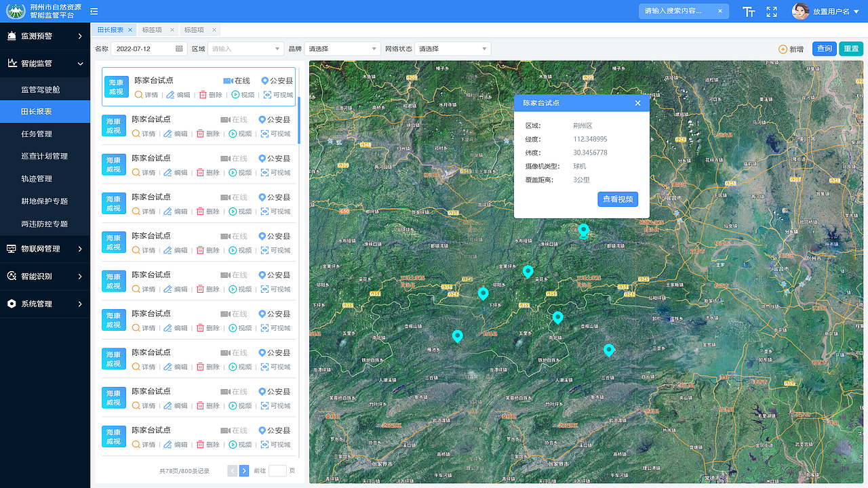Click the map marker under the popup
868x488 pixels.
583,230
